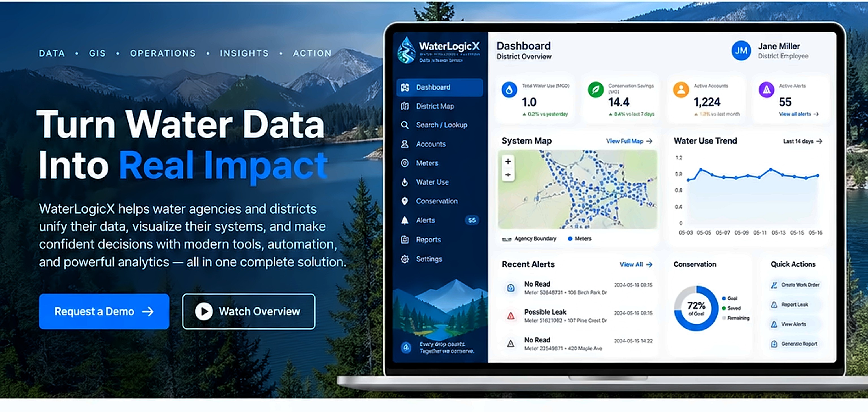Open Search / Lookup in sidebar
Screen dimensions: 868x412
point(439,125)
